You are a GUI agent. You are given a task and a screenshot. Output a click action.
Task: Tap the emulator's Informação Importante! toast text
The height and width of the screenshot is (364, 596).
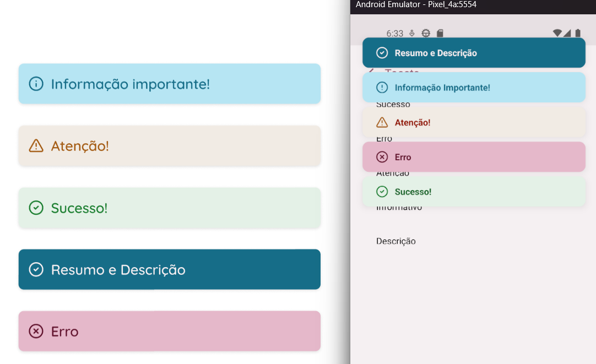point(442,88)
